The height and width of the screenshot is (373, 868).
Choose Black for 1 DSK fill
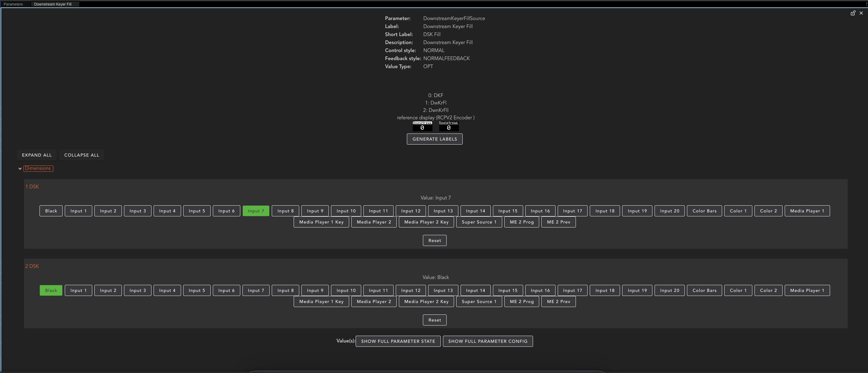tap(51, 211)
